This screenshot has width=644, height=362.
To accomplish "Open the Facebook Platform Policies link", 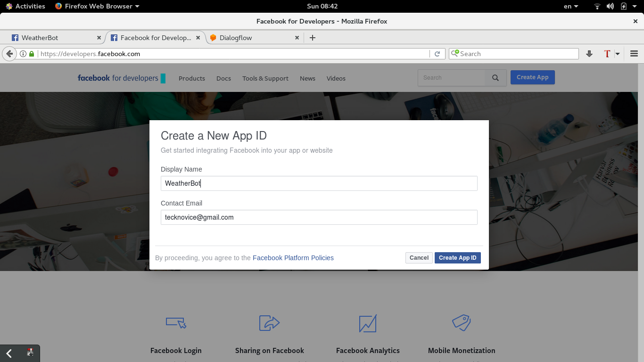I will [293, 258].
